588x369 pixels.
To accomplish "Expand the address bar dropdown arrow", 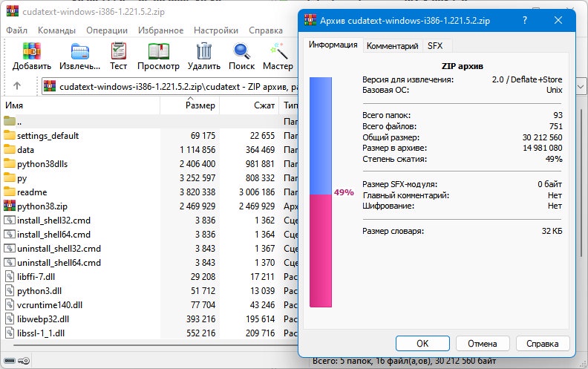I will (581, 87).
